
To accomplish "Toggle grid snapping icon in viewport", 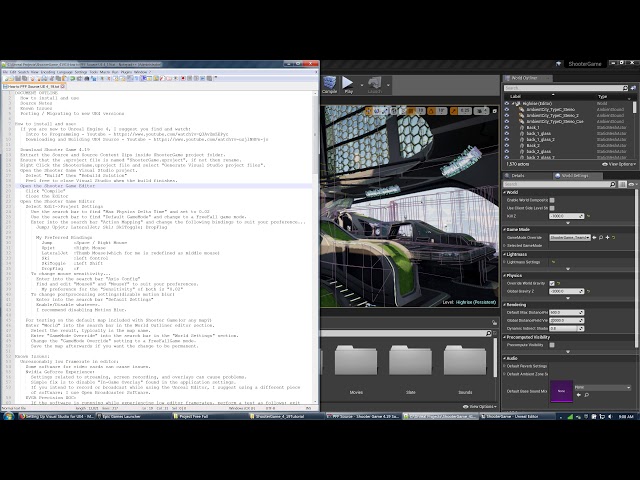I will (x=411, y=111).
